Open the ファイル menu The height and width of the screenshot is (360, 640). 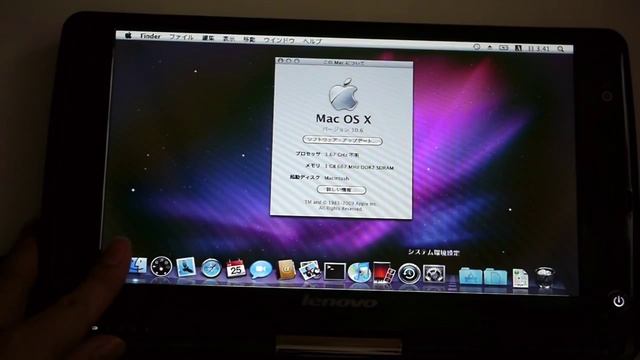click(181, 37)
